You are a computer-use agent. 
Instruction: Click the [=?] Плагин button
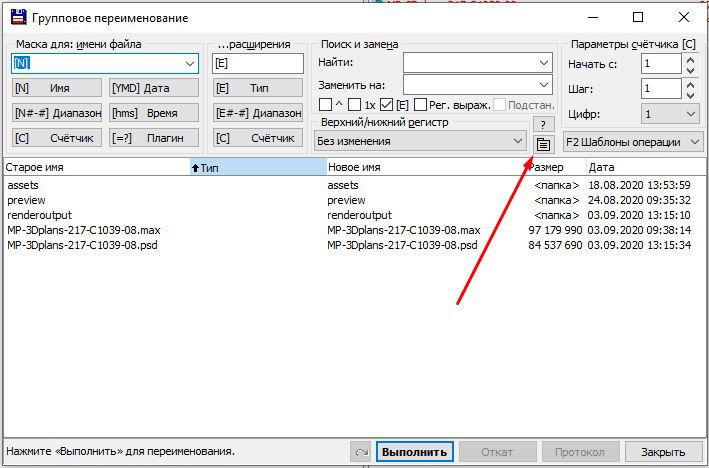click(x=154, y=137)
